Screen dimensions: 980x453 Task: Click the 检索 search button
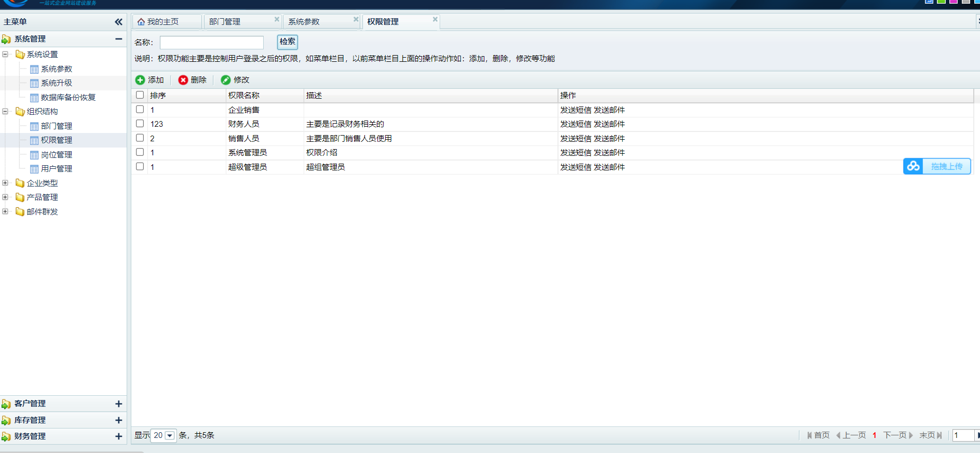pyautogui.click(x=288, y=42)
